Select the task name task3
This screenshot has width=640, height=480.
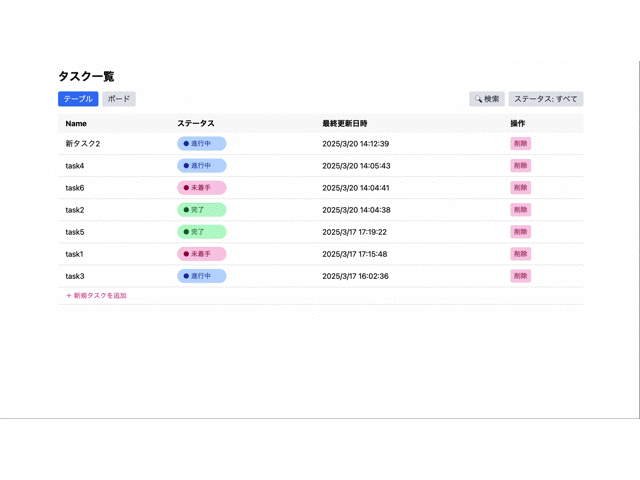tap(75, 276)
